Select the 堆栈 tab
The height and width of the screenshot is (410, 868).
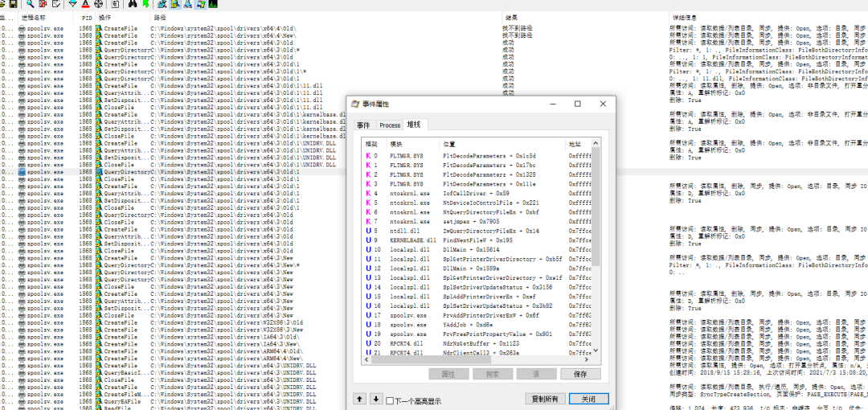pyautogui.click(x=414, y=125)
